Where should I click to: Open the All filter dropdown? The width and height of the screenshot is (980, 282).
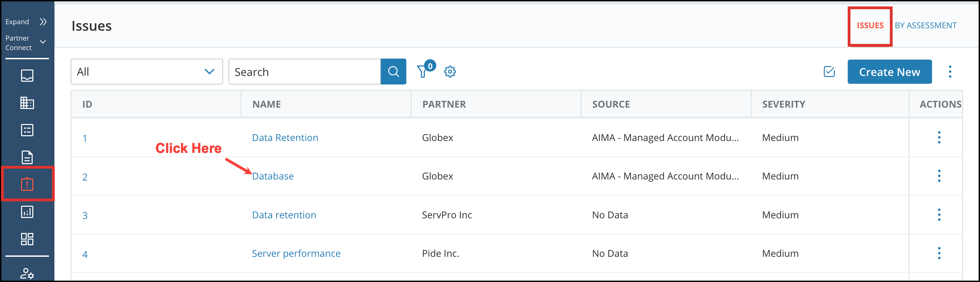coord(147,72)
